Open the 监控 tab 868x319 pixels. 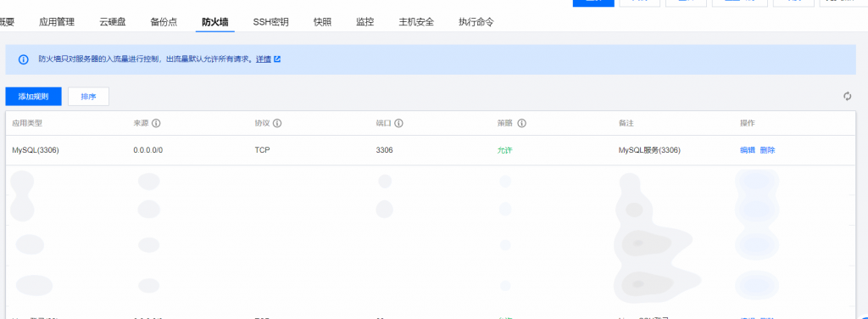(x=364, y=22)
